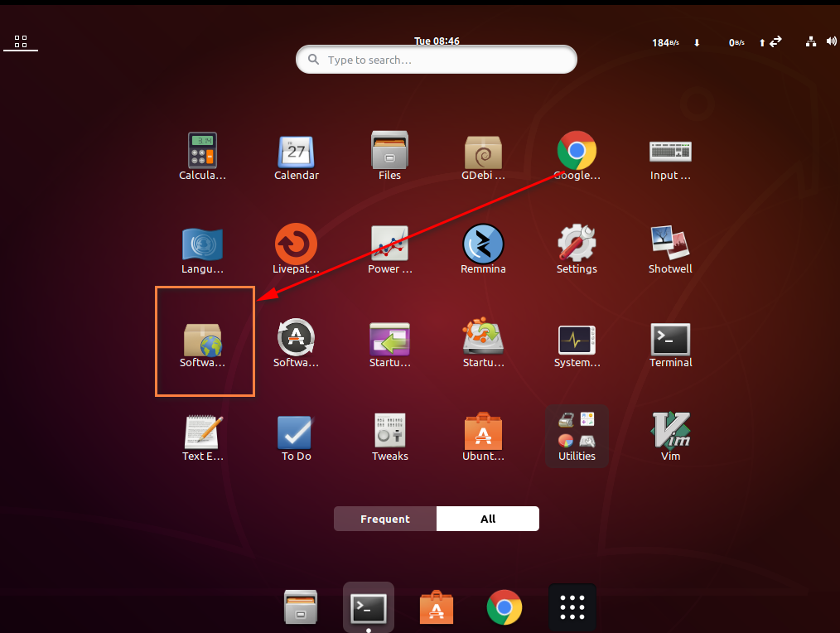Viewport: 840px width, 633px height.
Task: Launch the To Do app
Action: tap(297, 438)
